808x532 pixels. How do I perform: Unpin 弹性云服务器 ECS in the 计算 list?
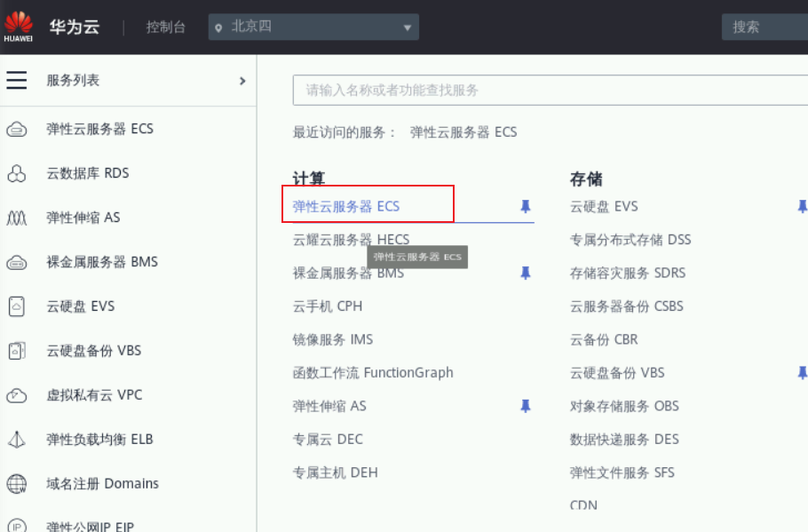525,207
